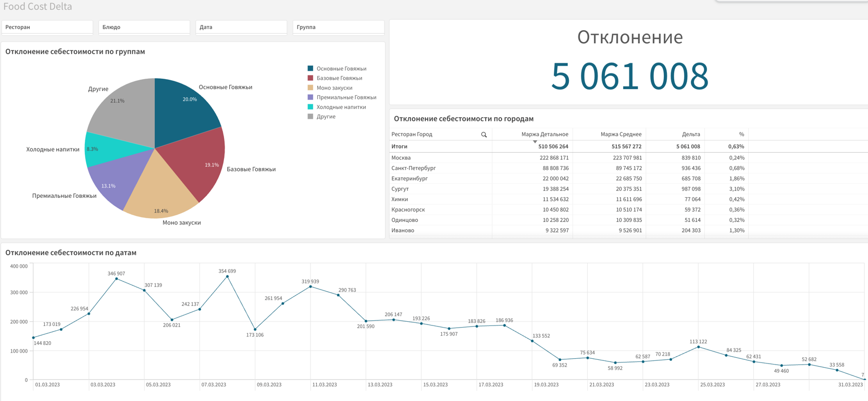Select Екатеринбург in the city table
This screenshot has width=868, height=401.
[410, 179]
